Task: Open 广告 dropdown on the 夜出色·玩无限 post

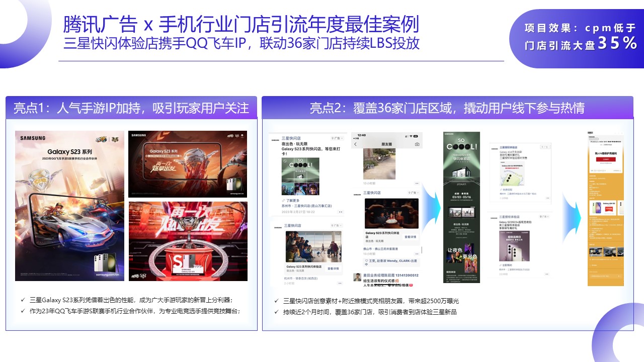Action: coord(337,138)
